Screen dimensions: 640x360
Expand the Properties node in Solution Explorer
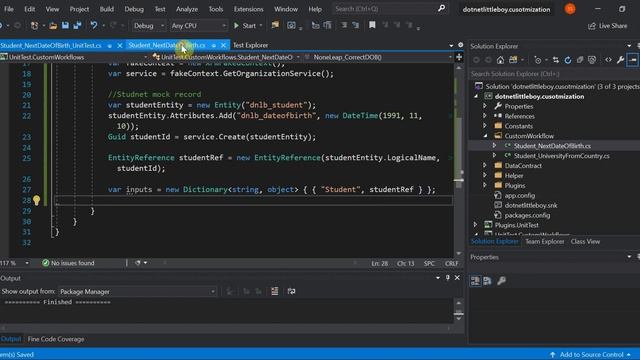coord(485,106)
